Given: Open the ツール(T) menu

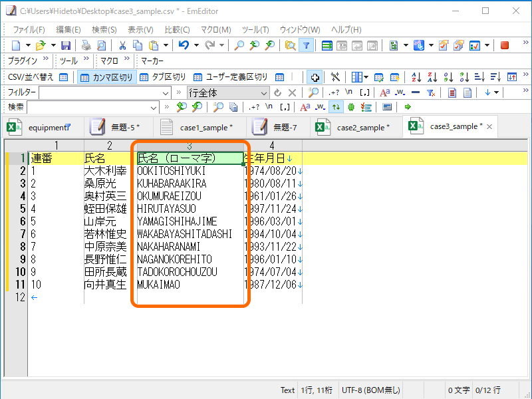Looking at the screenshot, I should point(255,30).
